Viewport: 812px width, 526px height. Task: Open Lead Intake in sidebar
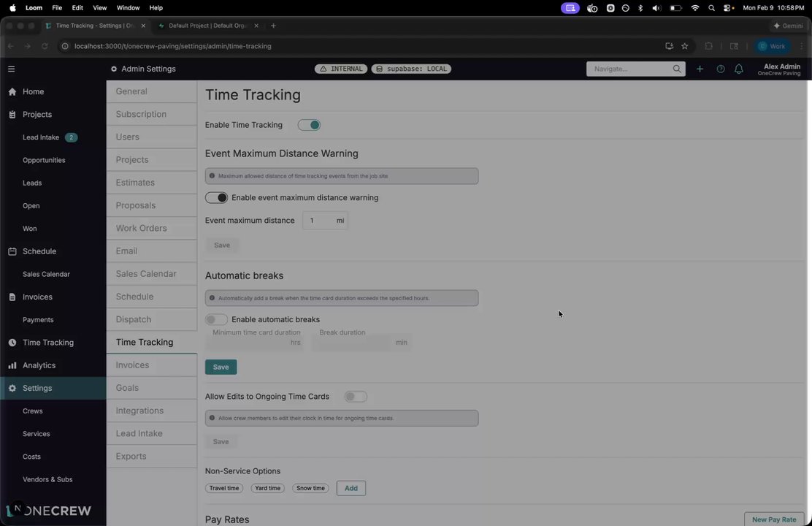(x=41, y=137)
